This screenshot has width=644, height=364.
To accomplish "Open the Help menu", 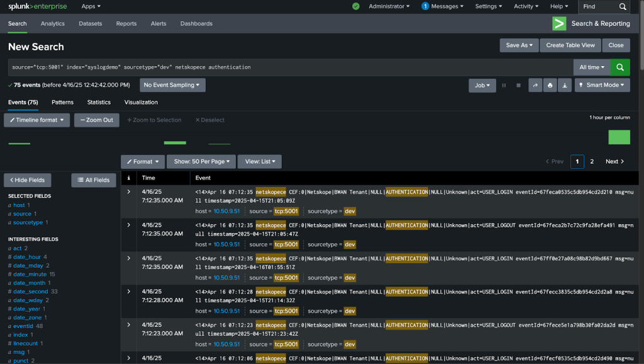I will [559, 6].
